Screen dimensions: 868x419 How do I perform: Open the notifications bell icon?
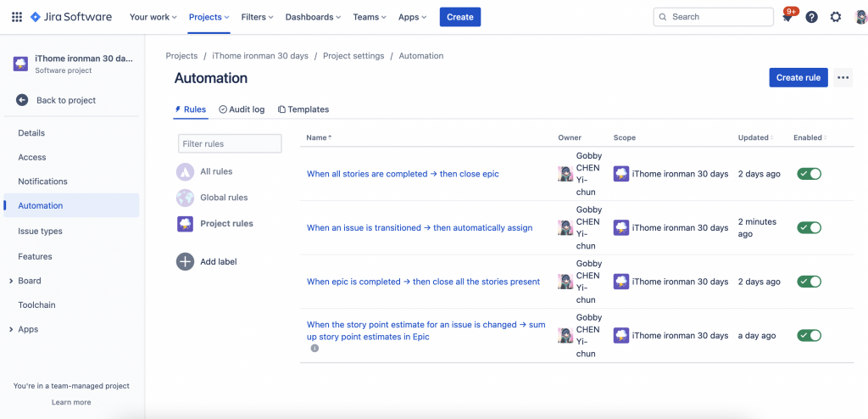[787, 17]
